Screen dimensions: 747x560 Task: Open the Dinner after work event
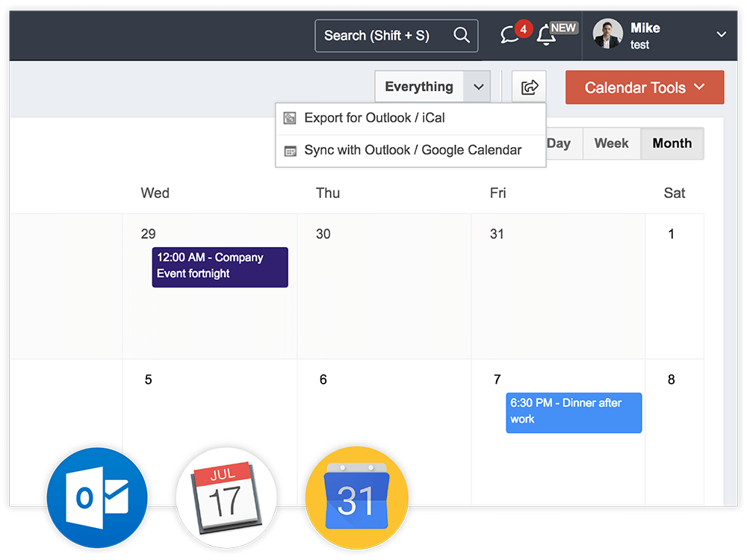pyautogui.click(x=574, y=412)
